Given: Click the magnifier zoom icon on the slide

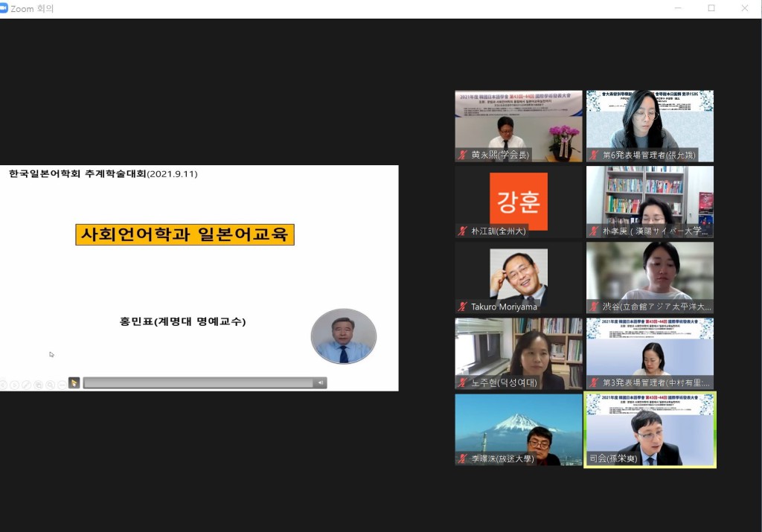Looking at the screenshot, I should [x=50, y=385].
